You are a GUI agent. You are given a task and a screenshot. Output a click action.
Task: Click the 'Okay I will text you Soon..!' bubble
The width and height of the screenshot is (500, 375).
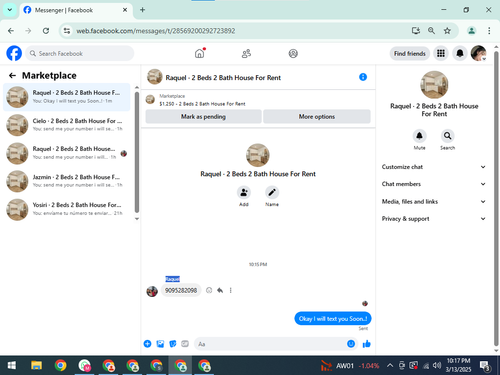333,318
